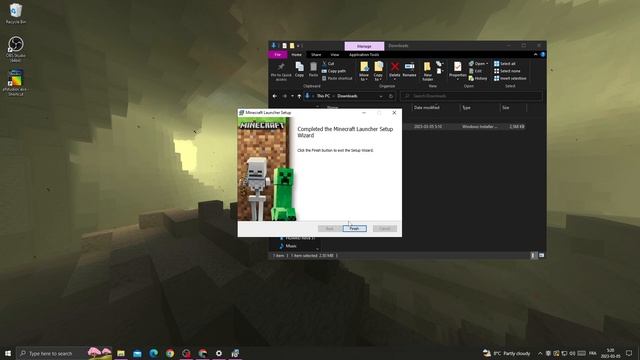Switch Explorer to details view layout
Image resolution: width=640 pixels, height=360 pixels.
point(533,256)
